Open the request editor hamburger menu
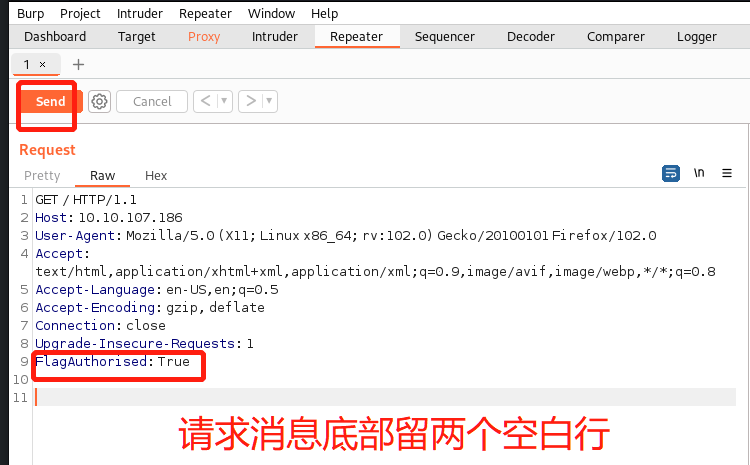Viewport: 750px width, 465px height. [x=727, y=173]
